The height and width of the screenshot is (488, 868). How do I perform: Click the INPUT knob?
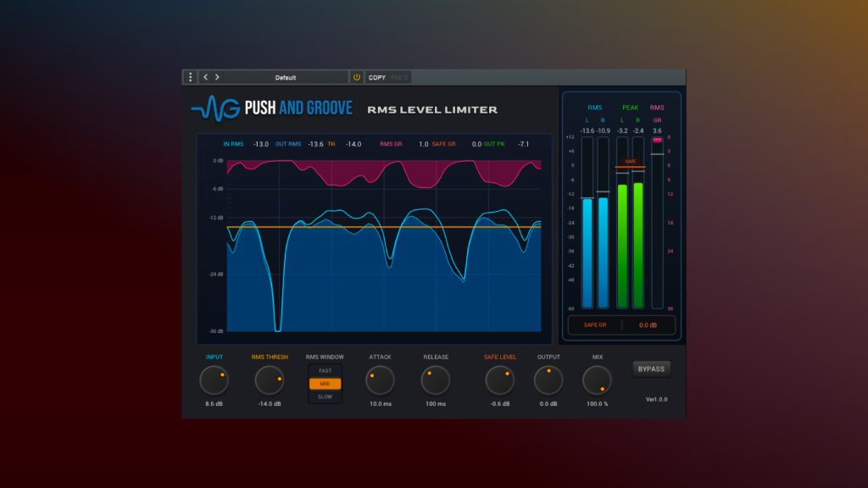pyautogui.click(x=214, y=380)
